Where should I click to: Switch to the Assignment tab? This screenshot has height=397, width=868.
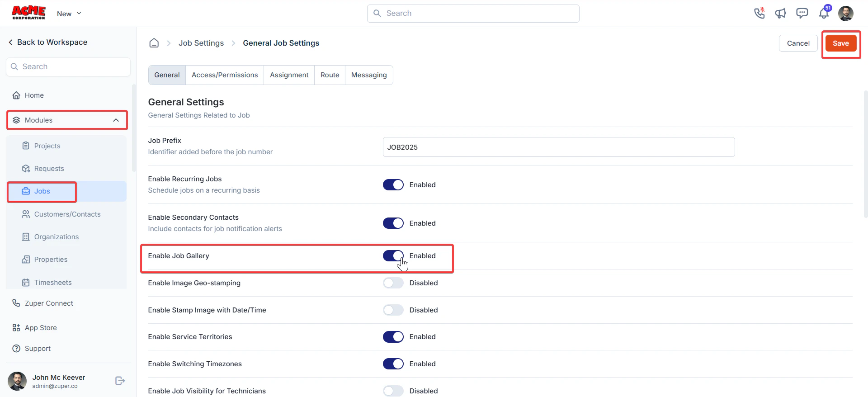289,75
